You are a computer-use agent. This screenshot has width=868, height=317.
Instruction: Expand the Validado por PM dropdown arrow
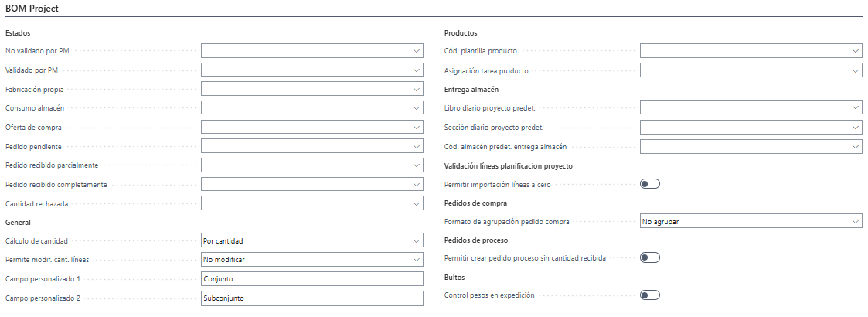tap(417, 70)
